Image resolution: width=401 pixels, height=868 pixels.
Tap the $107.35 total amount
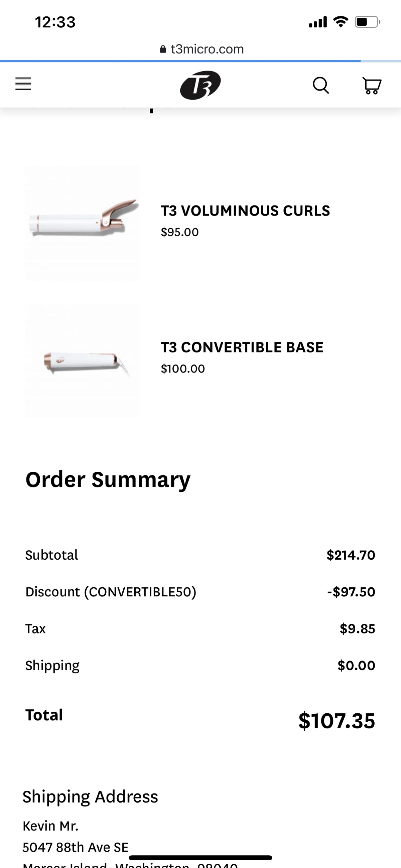[337, 721]
